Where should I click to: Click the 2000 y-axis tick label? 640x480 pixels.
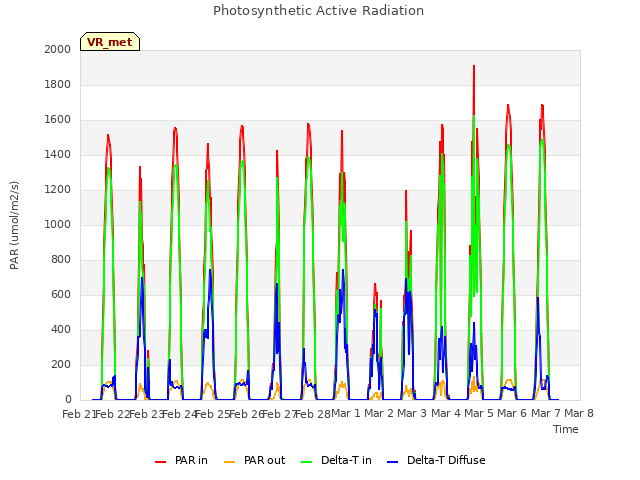coord(58,49)
